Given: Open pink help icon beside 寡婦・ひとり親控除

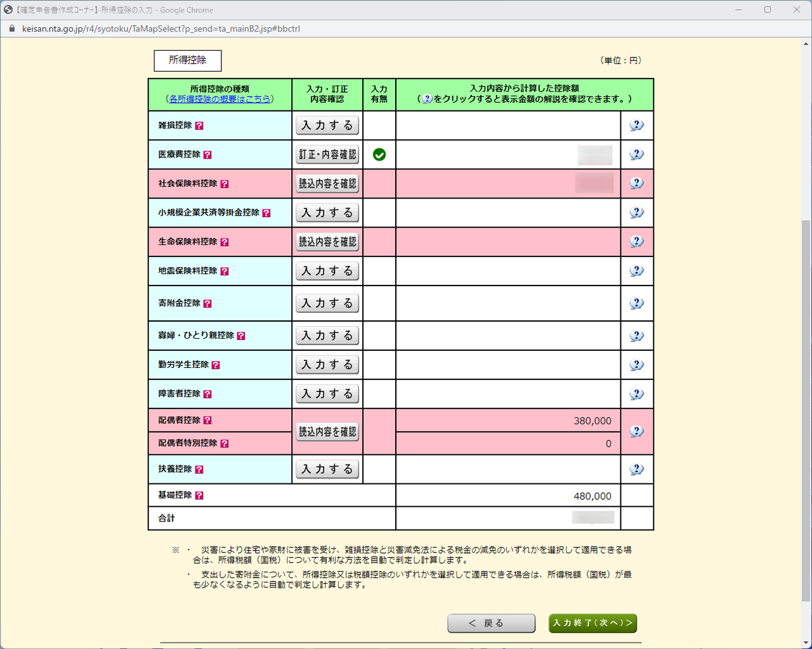Looking at the screenshot, I should (x=241, y=336).
